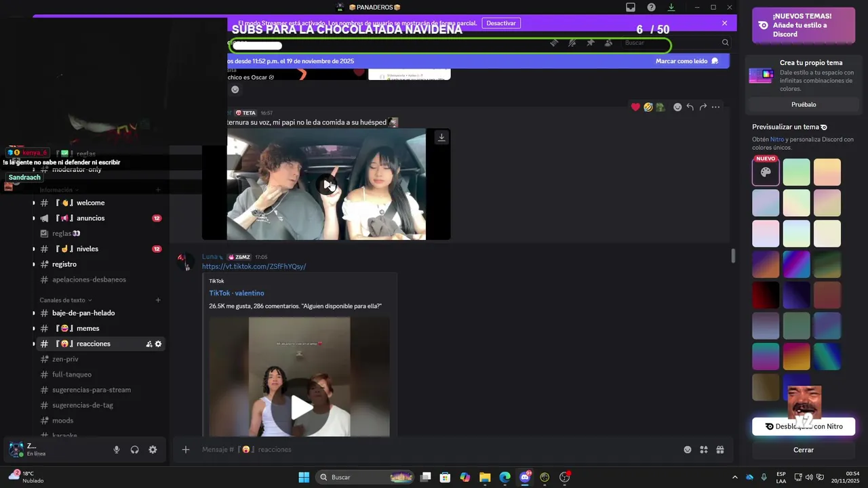Show pinned messages icon
The image size is (868, 488).
coord(591,43)
